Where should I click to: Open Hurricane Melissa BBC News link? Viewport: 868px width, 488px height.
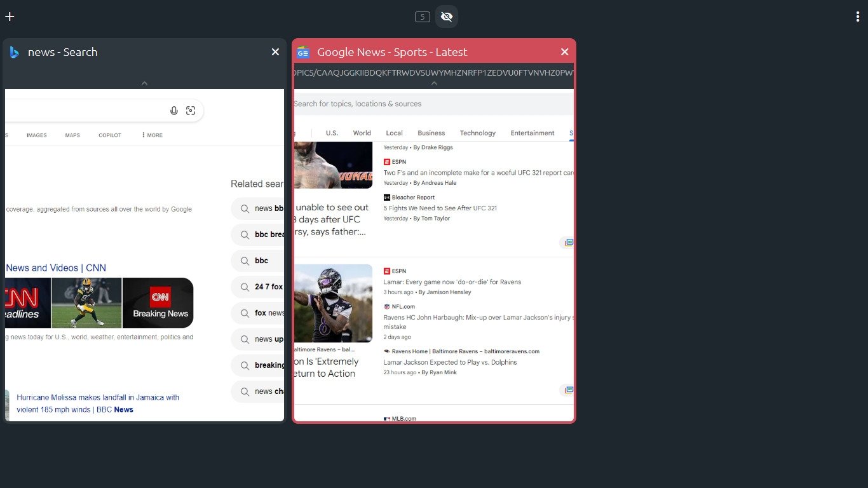98,403
